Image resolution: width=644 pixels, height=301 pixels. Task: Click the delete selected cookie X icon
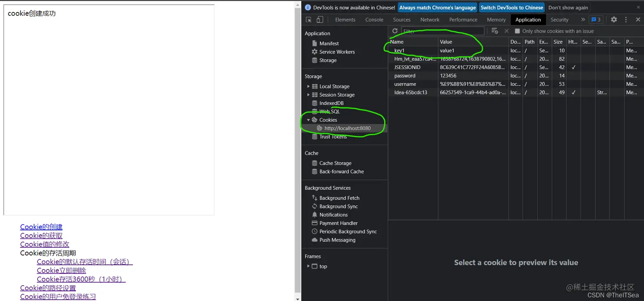click(506, 31)
